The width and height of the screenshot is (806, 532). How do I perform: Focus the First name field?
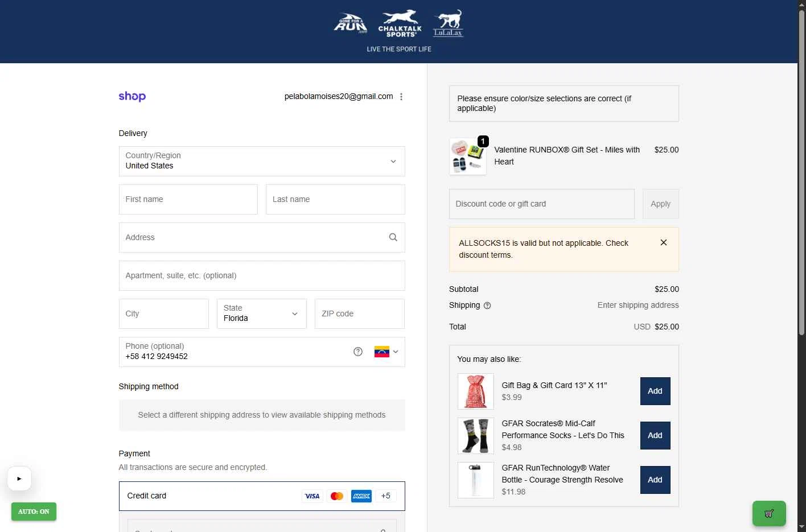188,199
